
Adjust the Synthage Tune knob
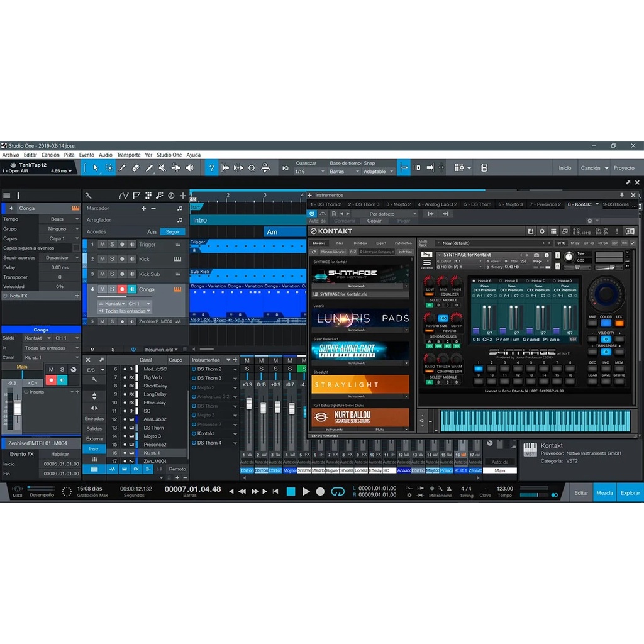569,257
